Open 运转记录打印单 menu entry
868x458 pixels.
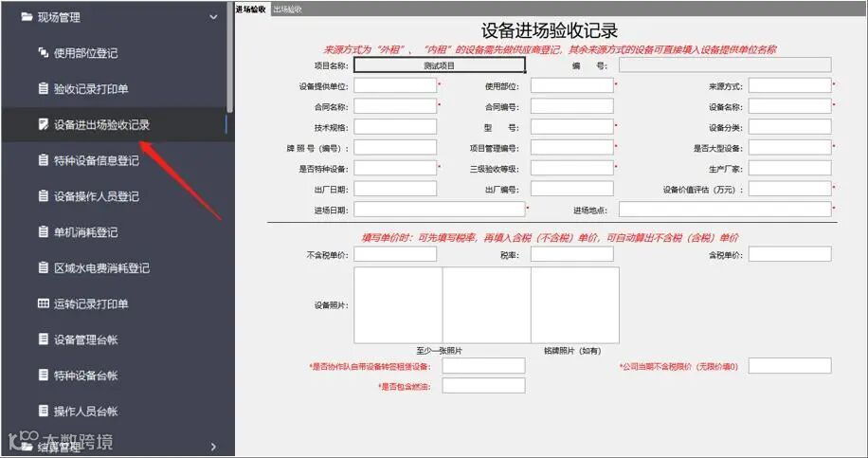(x=91, y=304)
